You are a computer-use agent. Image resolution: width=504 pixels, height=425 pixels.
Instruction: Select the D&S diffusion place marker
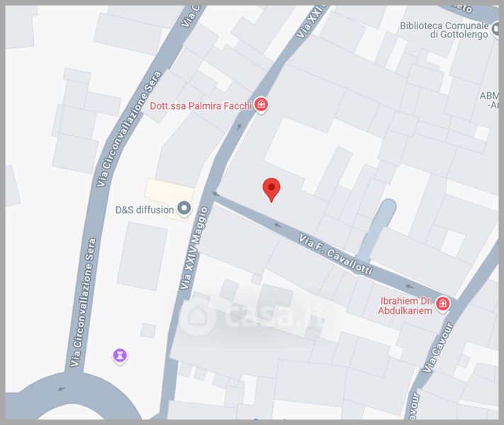click(184, 208)
